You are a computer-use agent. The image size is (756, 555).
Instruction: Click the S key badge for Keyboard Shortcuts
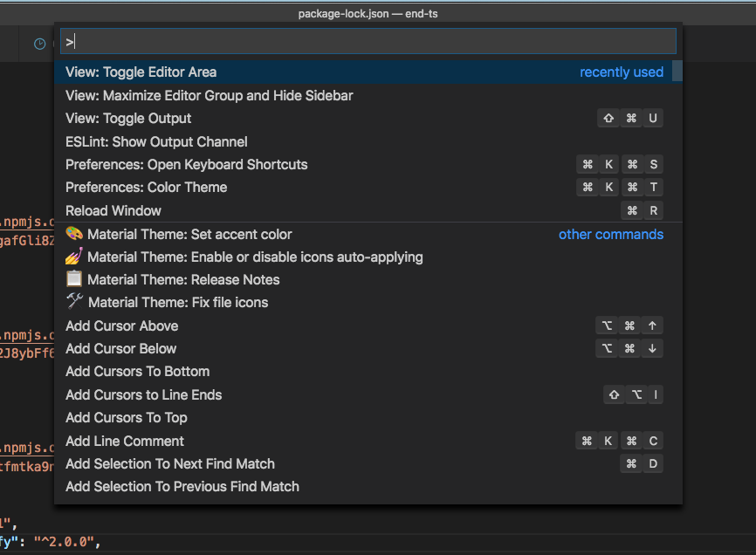coord(654,164)
